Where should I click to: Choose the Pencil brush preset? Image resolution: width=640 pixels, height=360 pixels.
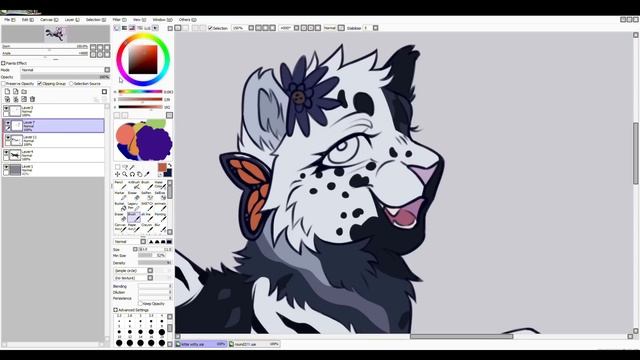[120, 185]
